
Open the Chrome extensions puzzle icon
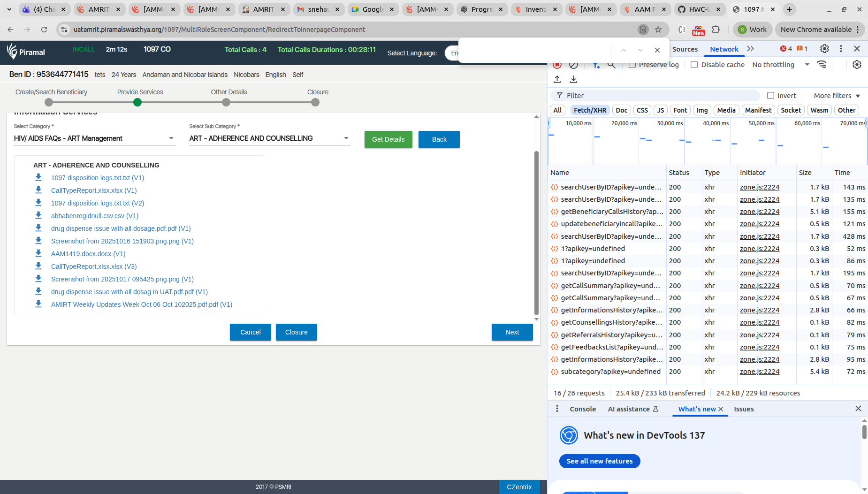click(x=716, y=30)
